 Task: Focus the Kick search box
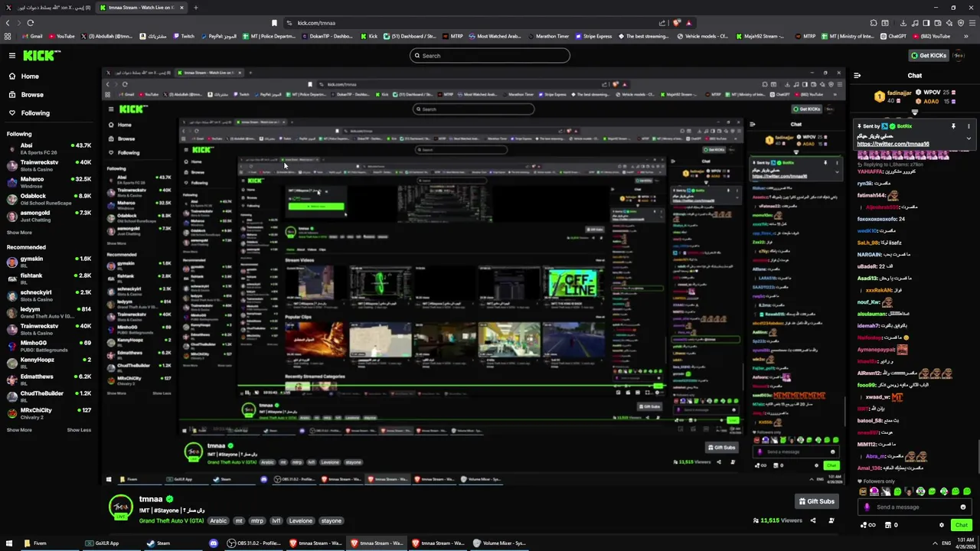pos(490,55)
